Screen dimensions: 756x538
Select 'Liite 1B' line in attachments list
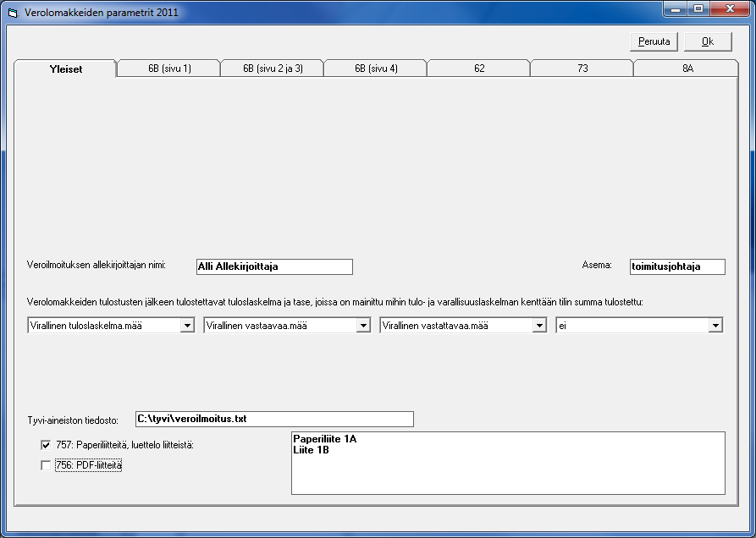point(311,450)
